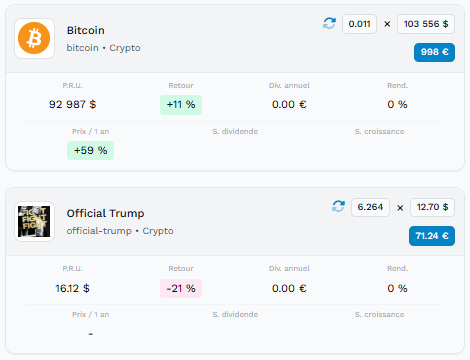470x360 pixels.
Task: Edit Bitcoin price field 103 556 $
Action: 426,24
